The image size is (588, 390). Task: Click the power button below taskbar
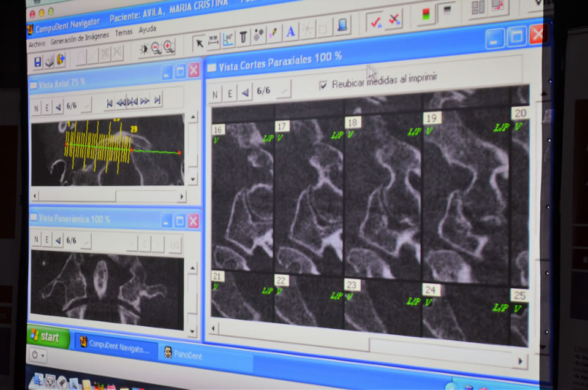click(x=37, y=354)
